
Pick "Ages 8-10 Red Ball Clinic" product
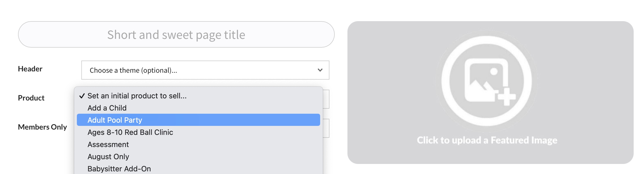[x=130, y=132]
